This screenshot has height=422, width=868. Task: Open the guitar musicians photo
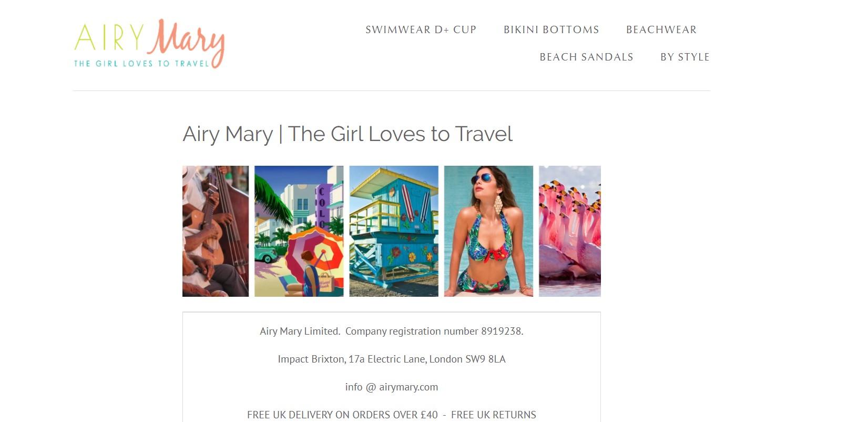pyautogui.click(x=216, y=231)
